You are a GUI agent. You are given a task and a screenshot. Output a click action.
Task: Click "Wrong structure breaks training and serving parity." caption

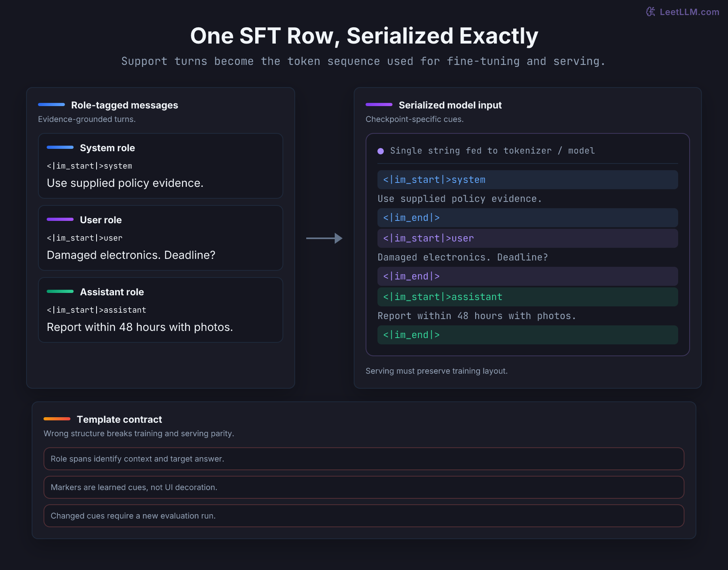(139, 433)
